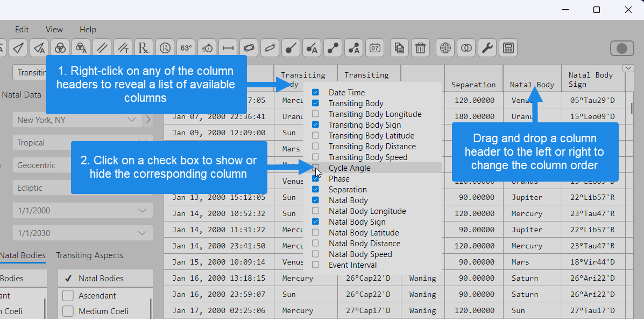Select the angle tool icon
644x319 pixels.
pyautogui.click(x=18, y=48)
